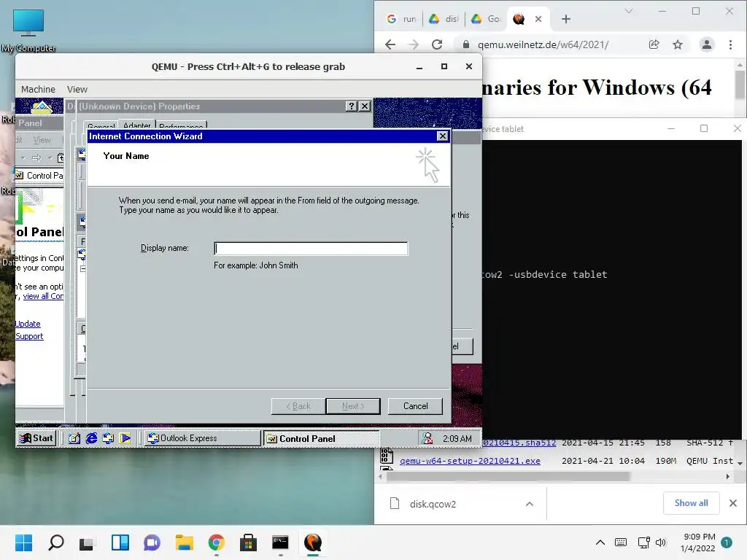The width and height of the screenshot is (747, 560).
Task: Switch to Control Panel taskbar button
Action: coord(322,438)
